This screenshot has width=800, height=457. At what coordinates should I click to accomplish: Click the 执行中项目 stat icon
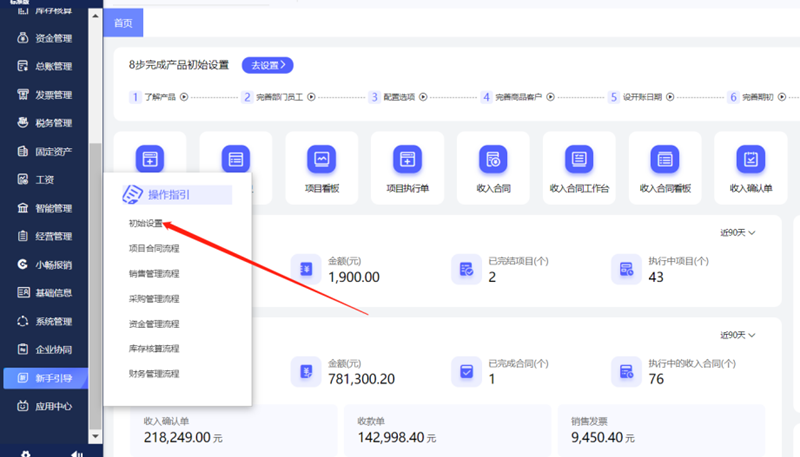(627, 268)
